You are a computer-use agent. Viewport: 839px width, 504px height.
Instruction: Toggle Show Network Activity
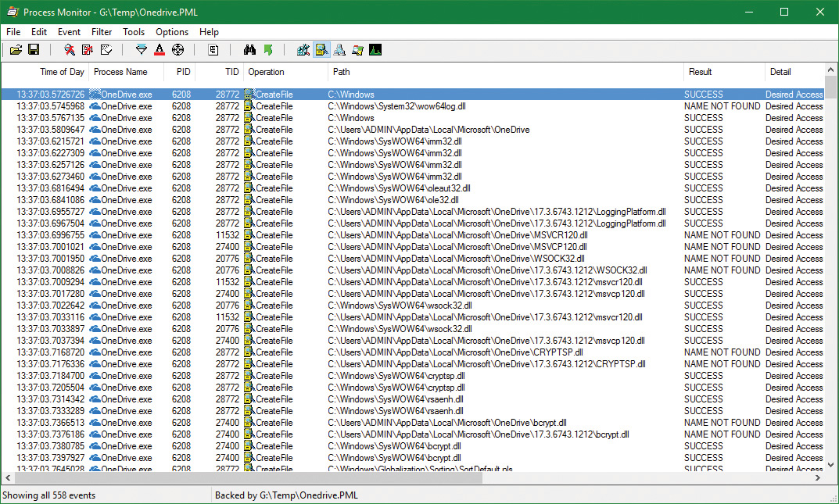click(x=339, y=50)
